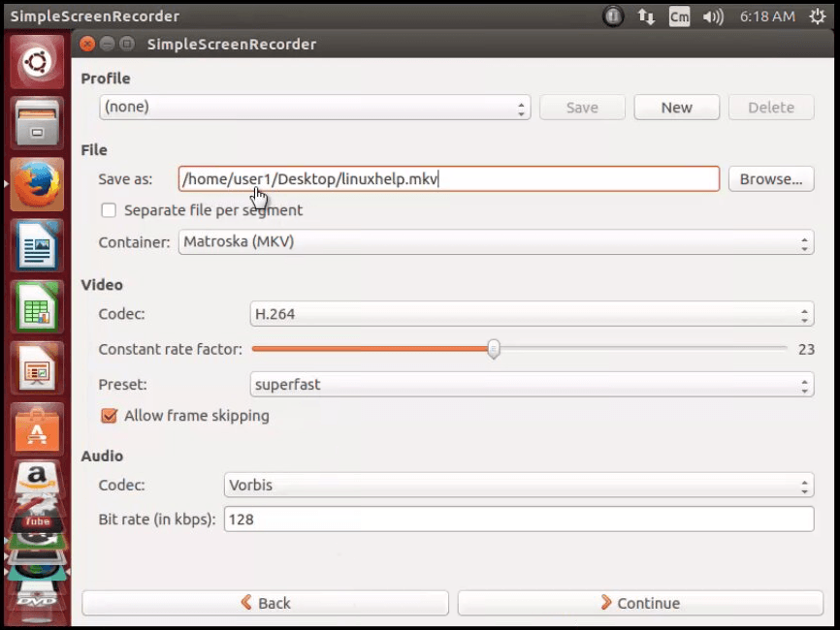Open the Files manager from dock
Image resolution: width=840 pixels, height=630 pixels.
[x=37, y=124]
